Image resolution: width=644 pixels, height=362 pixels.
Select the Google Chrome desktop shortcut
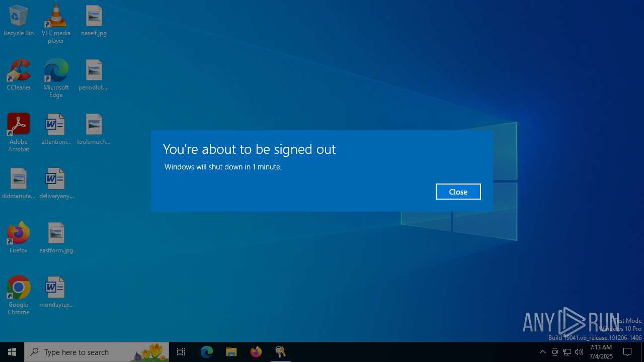pos(19,296)
